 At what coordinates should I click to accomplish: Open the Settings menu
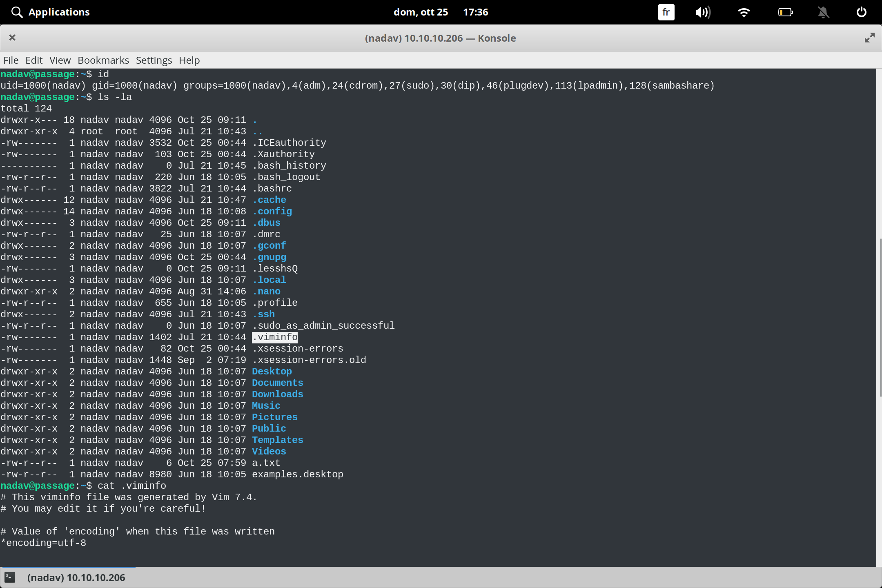pyautogui.click(x=154, y=60)
